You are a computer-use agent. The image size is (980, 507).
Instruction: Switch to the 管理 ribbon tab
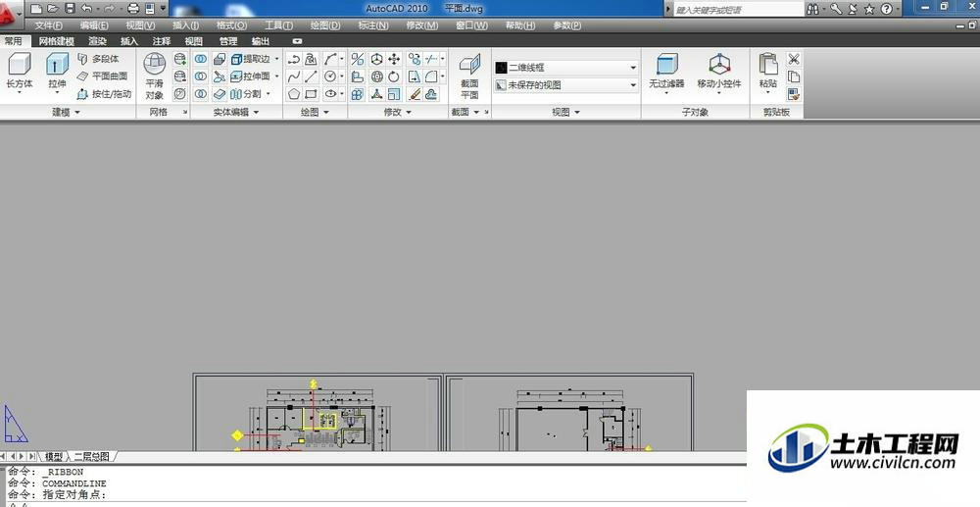(228, 41)
